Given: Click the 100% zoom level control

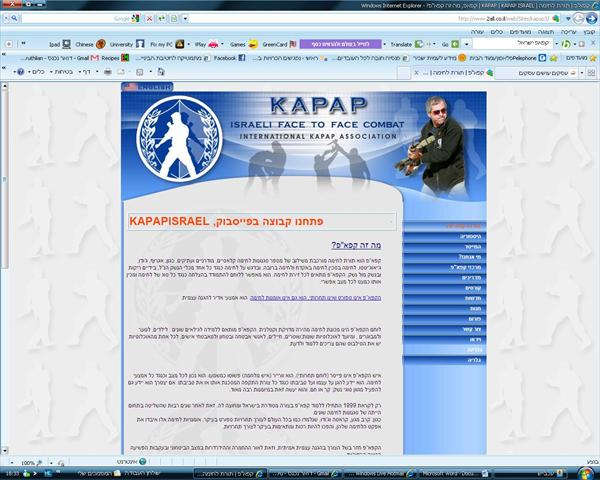Looking at the screenshot, I should (29, 463).
